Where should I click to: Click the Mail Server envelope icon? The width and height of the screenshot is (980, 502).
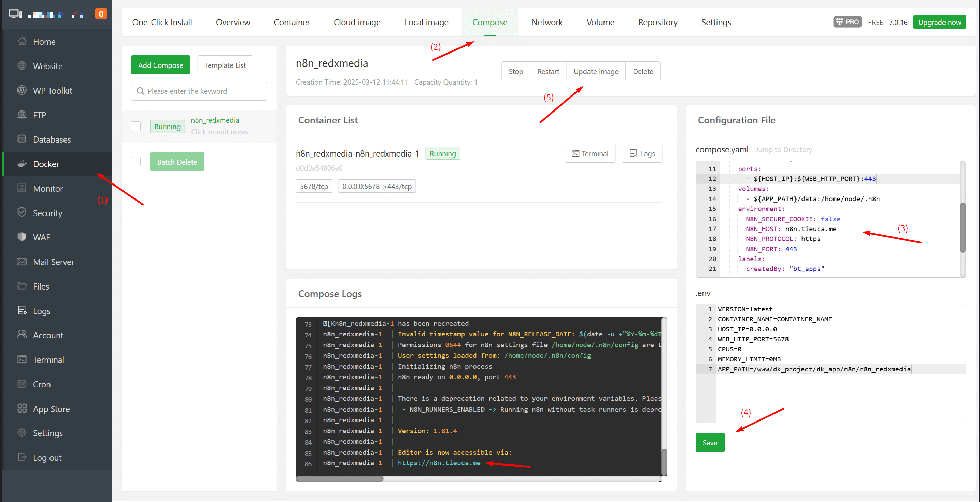22,262
